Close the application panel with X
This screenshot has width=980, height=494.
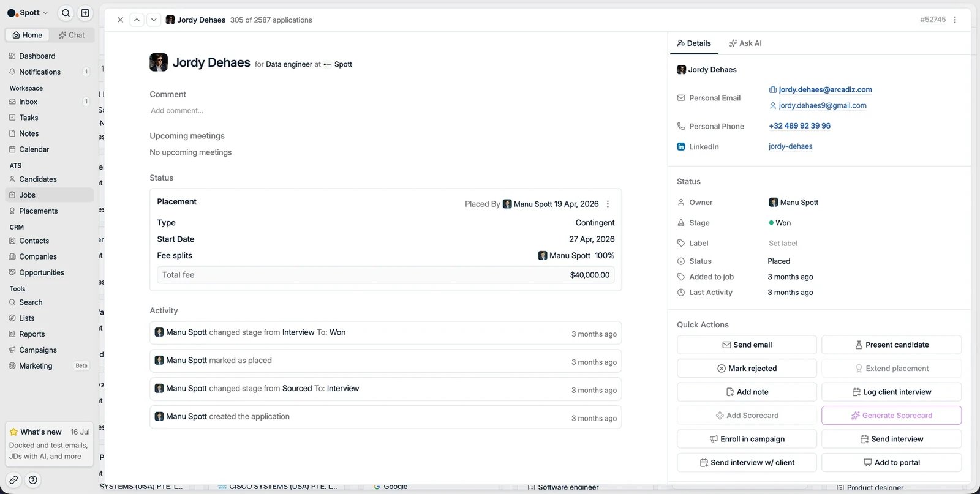(120, 20)
